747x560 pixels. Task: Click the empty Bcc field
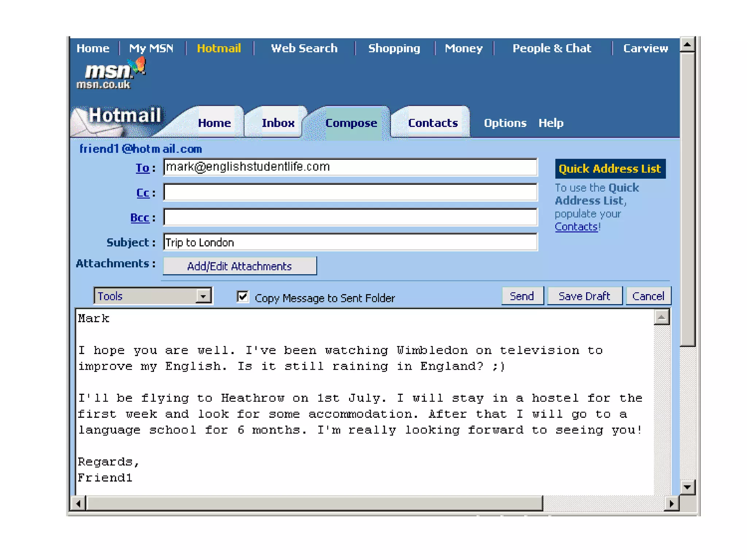click(350, 217)
